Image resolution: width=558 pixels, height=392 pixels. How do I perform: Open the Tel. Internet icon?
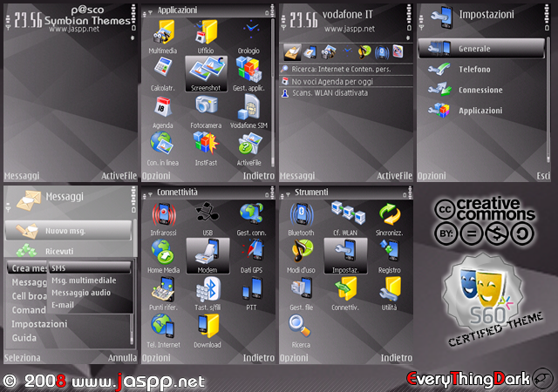[163, 327]
